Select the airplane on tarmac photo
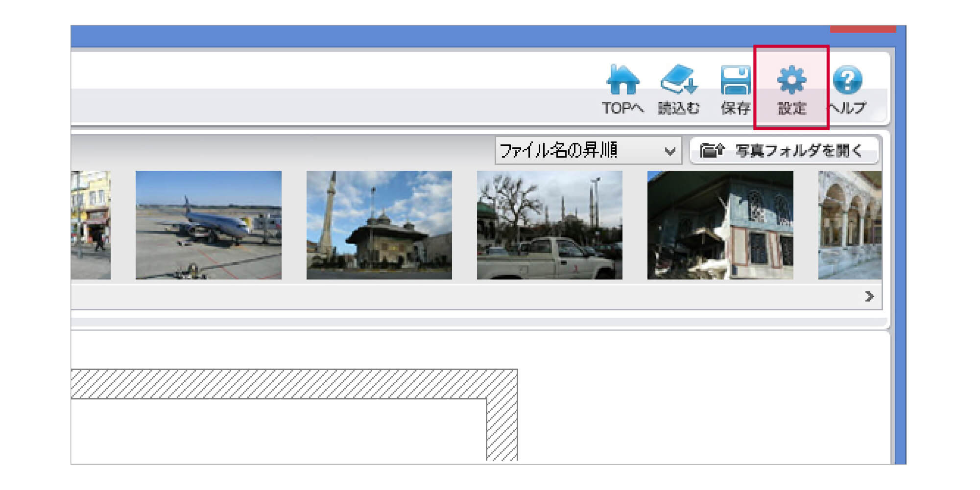The width and height of the screenshot is (980, 490). (x=208, y=225)
